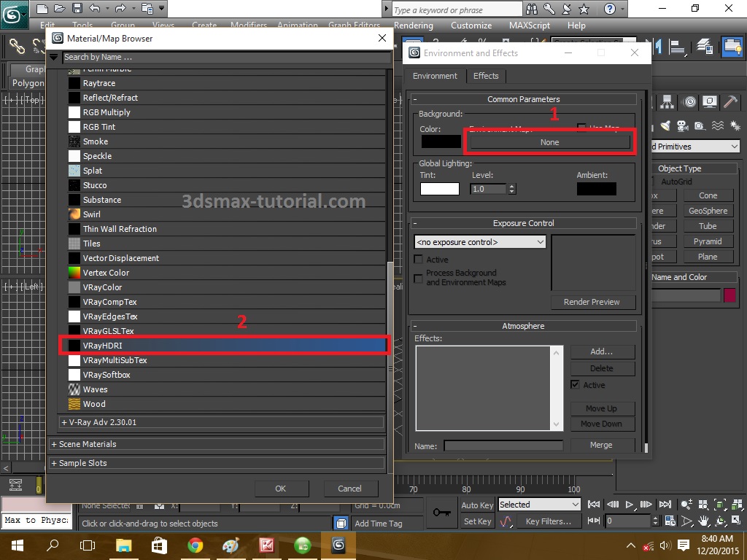Open the Time Configuration icon
Screen dimensions: 747x560
[670, 521]
